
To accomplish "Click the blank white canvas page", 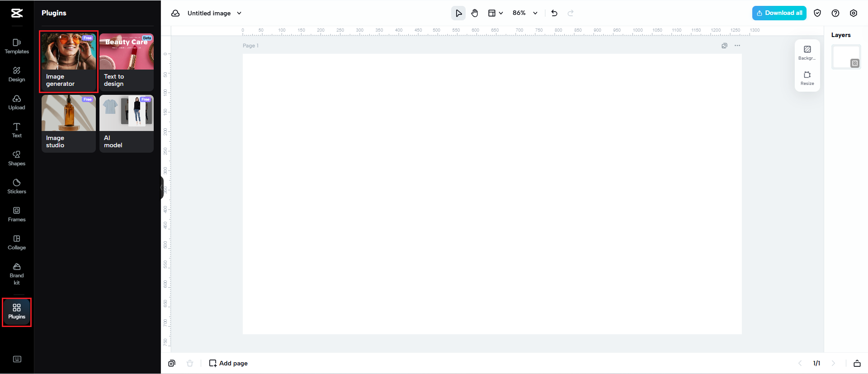I will tap(492, 194).
